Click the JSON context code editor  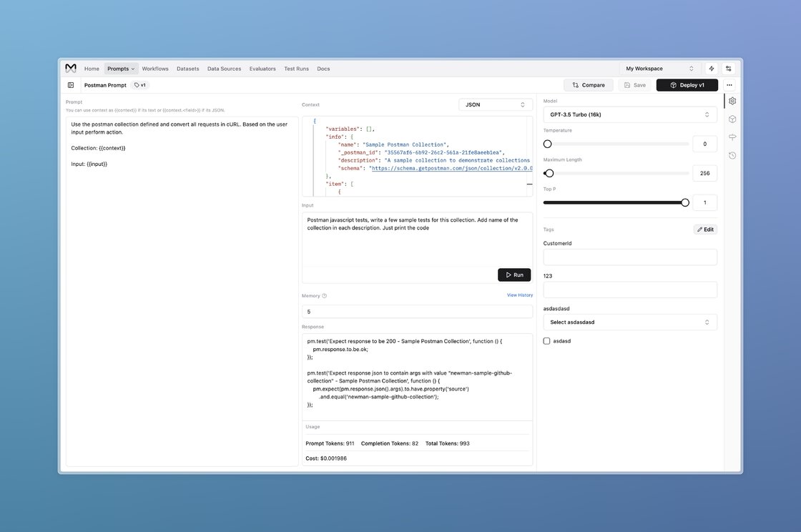tap(418, 156)
